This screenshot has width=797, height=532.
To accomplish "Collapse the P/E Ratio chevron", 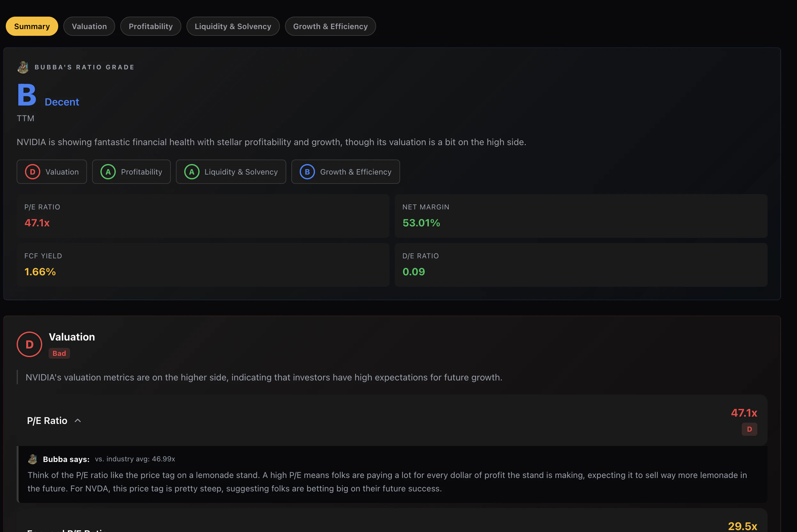I will (78, 421).
